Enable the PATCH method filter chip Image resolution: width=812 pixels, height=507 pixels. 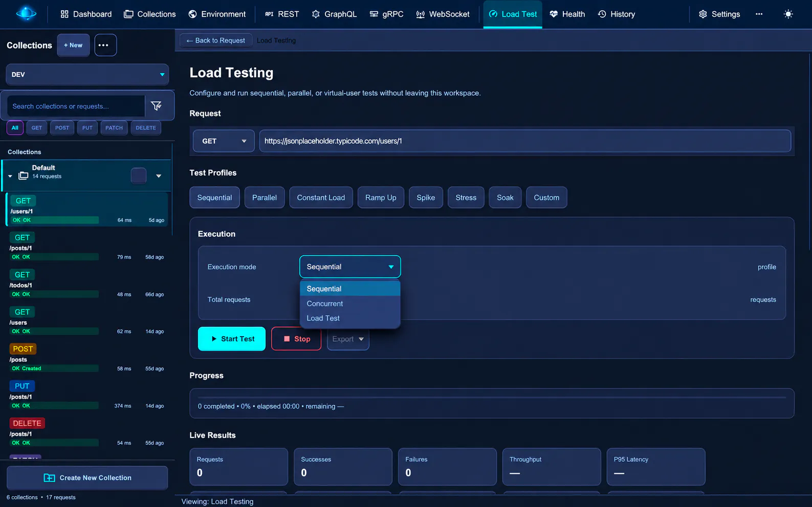coord(114,128)
